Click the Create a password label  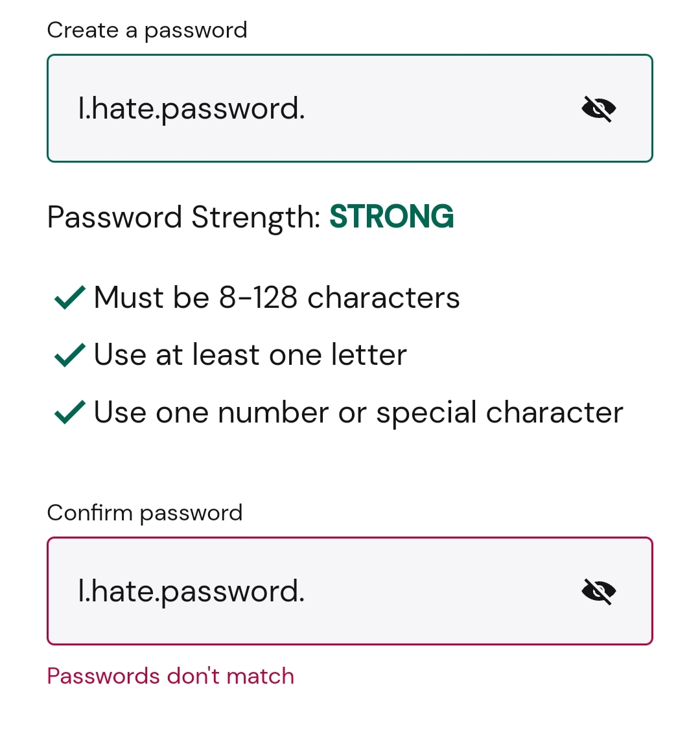(x=147, y=30)
